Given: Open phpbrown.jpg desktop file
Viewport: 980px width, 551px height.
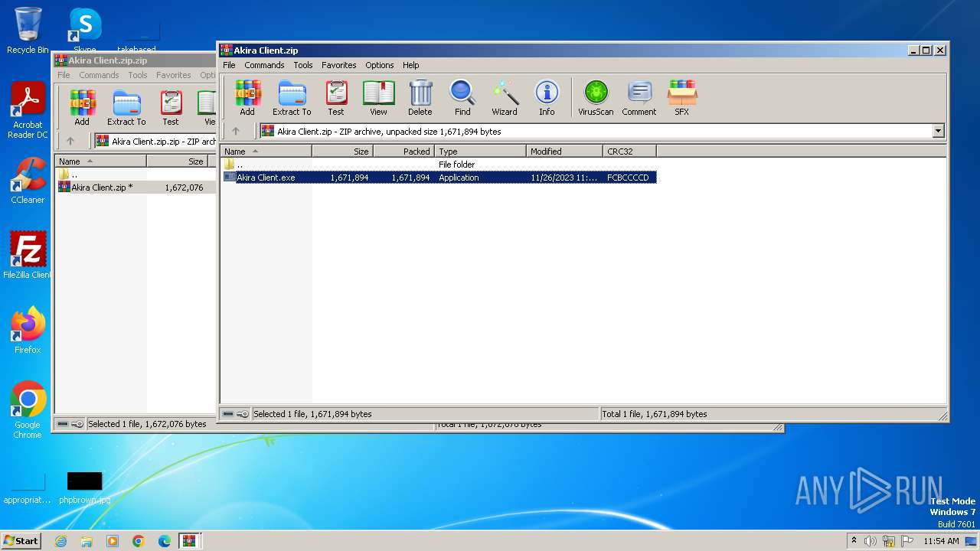Looking at the screenshot, I should (84, 487).
